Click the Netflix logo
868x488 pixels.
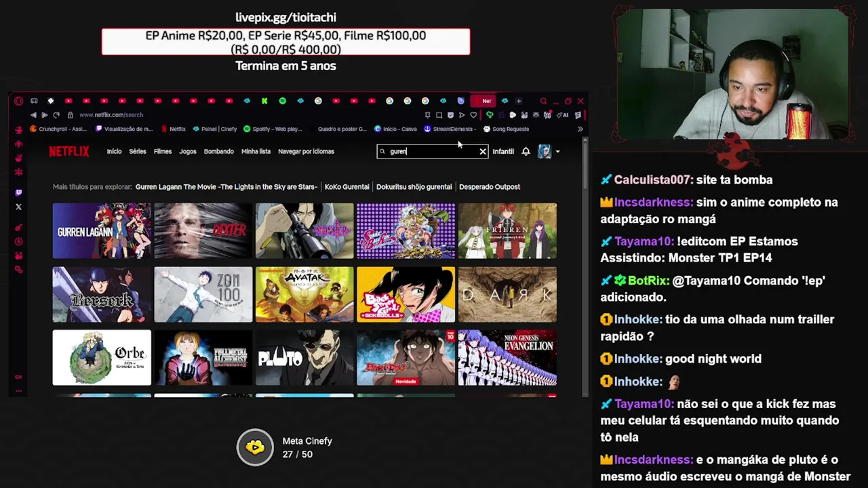(68, 151)
